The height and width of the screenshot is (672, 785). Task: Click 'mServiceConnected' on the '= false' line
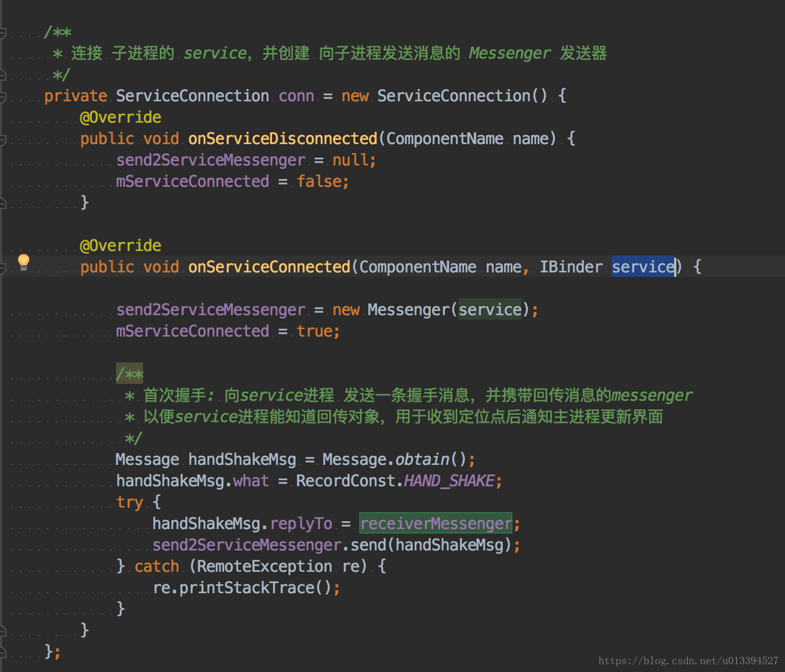[x=193, y=181]
